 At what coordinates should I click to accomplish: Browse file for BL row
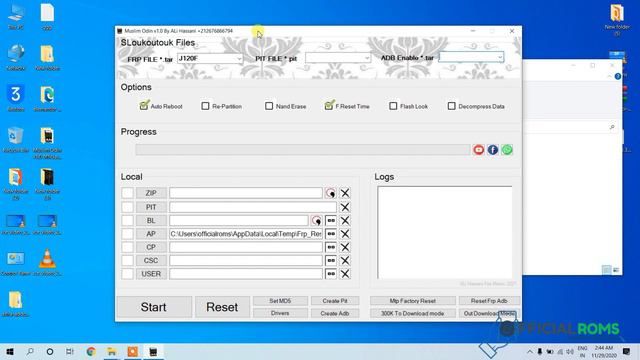[331, 220]
